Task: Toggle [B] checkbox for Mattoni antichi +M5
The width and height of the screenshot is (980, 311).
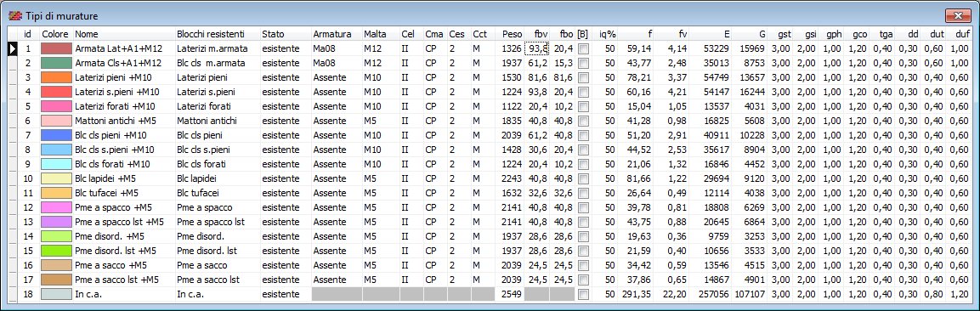Action: [x=582, y=121]
